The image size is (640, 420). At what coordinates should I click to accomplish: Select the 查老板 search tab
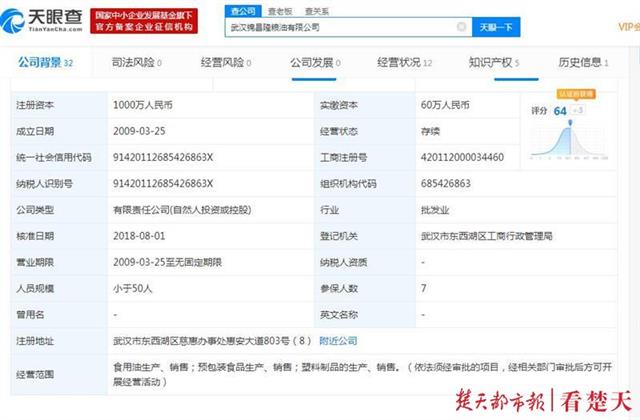point(280,11)
